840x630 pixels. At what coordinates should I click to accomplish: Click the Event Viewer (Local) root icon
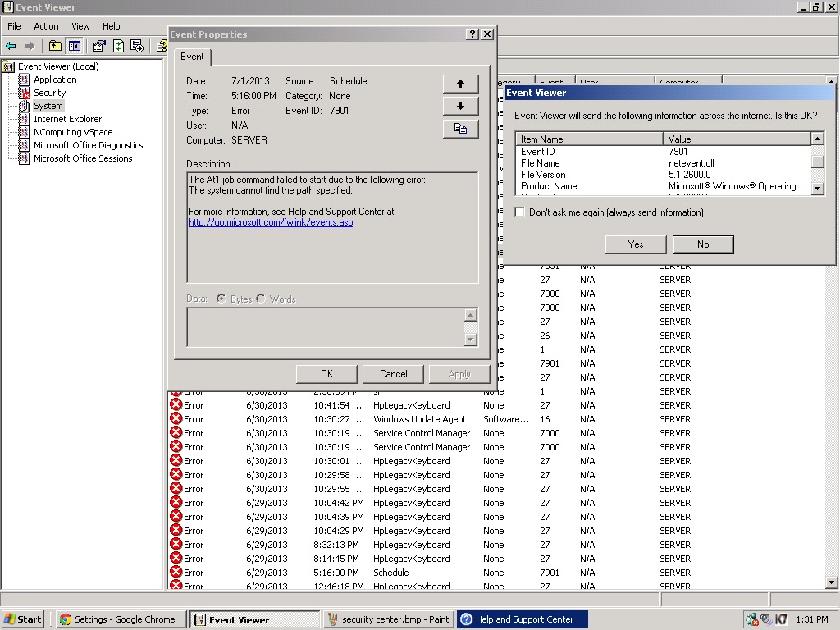tap(8, 67)
